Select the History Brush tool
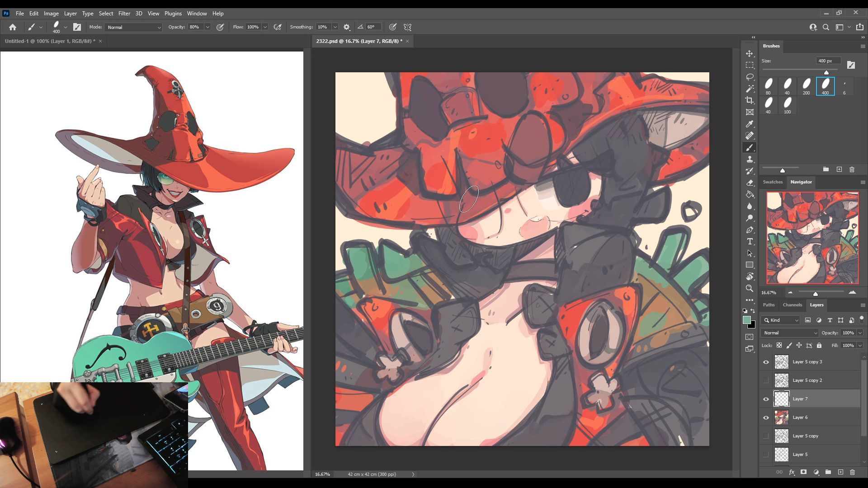Screen dimensions: 868x488 tap(750, 171)
